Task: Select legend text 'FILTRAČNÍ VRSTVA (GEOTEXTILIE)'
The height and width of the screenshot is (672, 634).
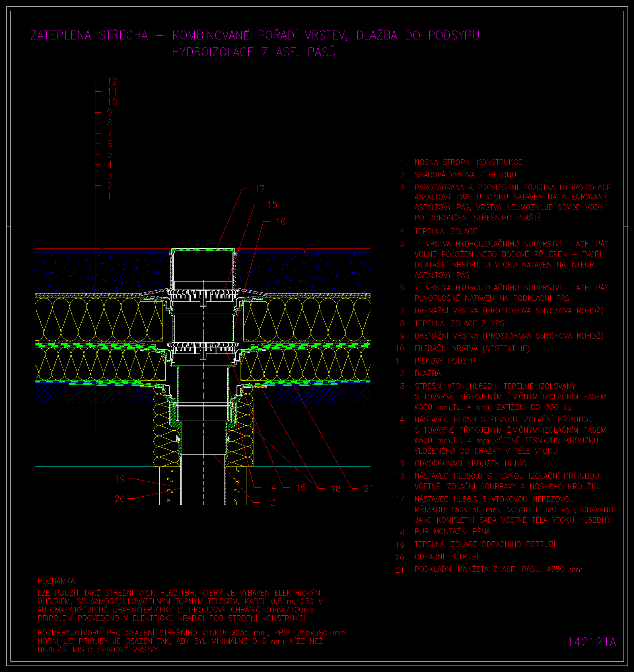Action: point(472,349)
